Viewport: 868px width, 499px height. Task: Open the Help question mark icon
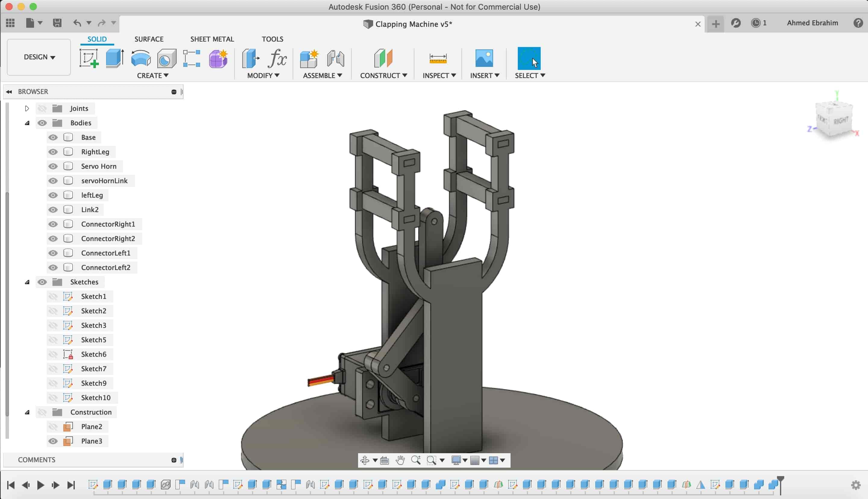858,23
